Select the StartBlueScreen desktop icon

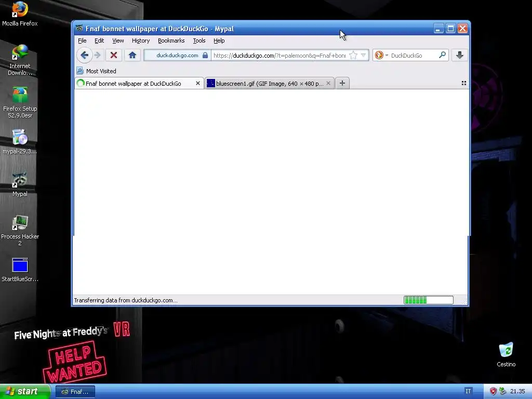coord(20,270)
